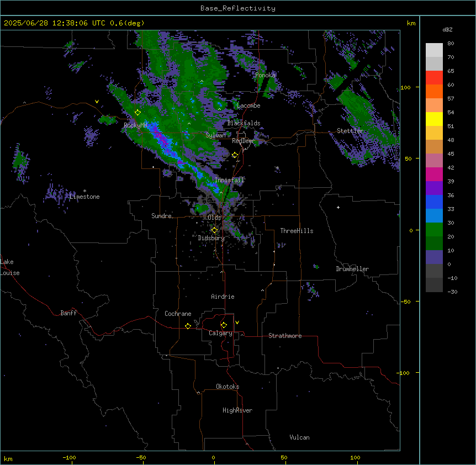The image size is (476, 465).
Task: Click the Lake Louise label
Action: click(x=10, y=267)
